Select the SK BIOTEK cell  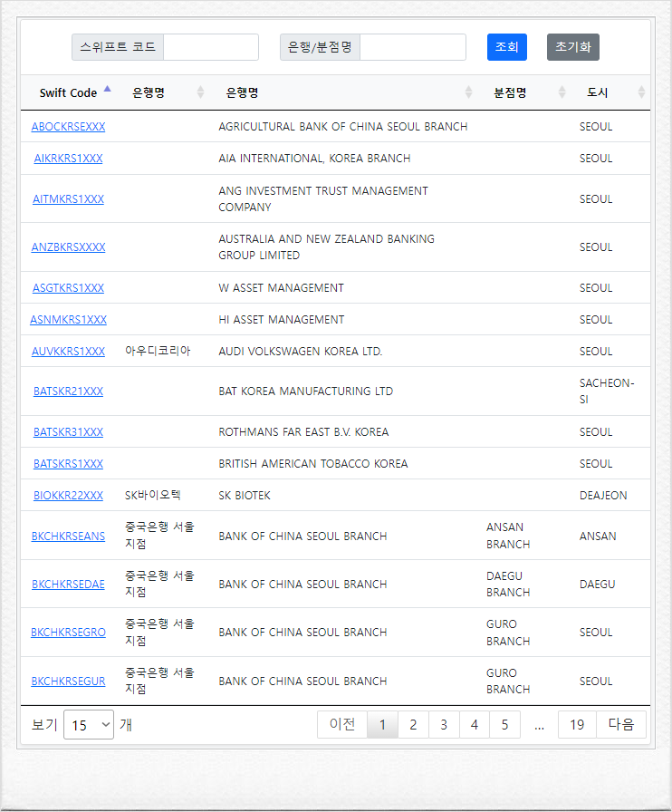pyautogui.click(x=245, y=495)
